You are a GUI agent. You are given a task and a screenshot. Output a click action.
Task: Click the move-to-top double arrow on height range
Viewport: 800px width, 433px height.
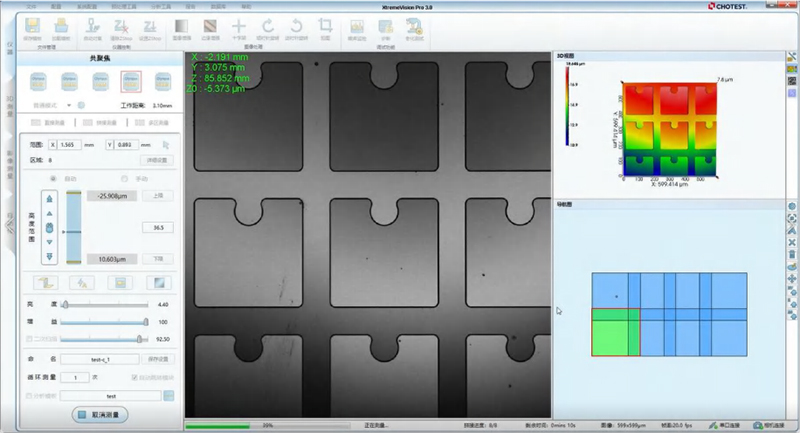pos(50,198)
